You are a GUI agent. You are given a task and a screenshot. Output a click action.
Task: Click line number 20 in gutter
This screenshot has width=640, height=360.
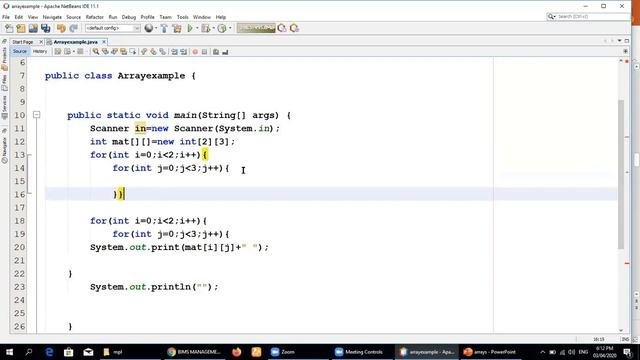pos(20,247)
